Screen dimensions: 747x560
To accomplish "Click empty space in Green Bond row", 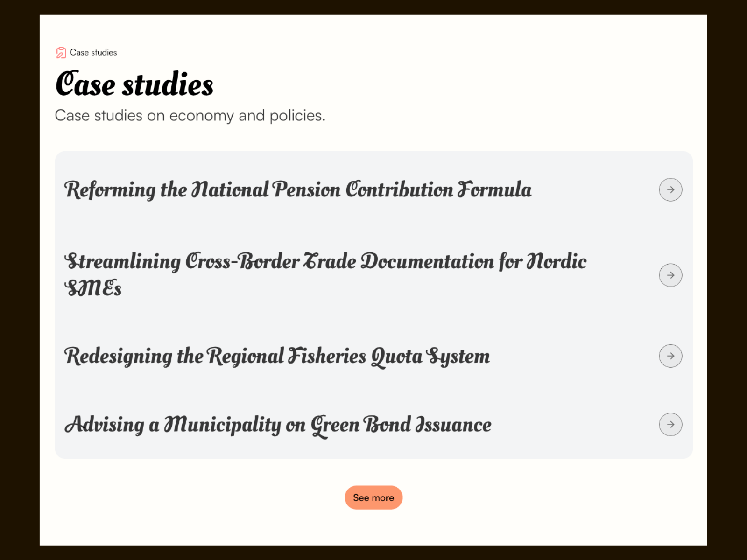I will 574,425.
